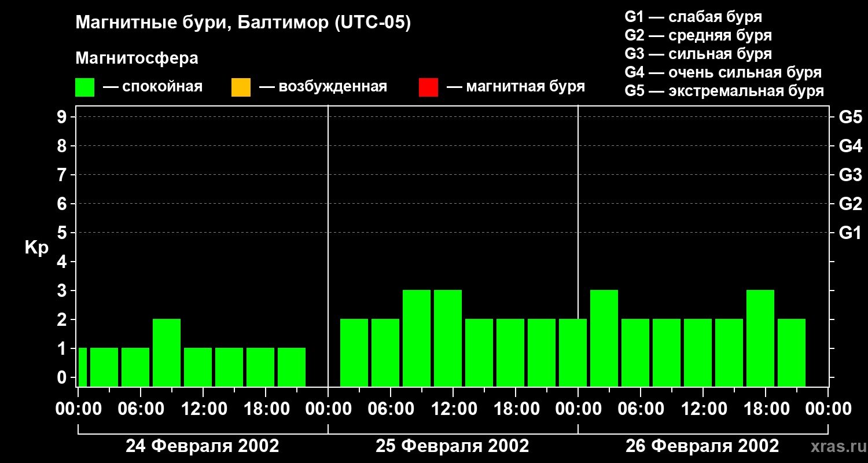Click the 'G1' label on right axis
Screen dimensions: 868x463
pyautogui.click(x=850, y=233)
